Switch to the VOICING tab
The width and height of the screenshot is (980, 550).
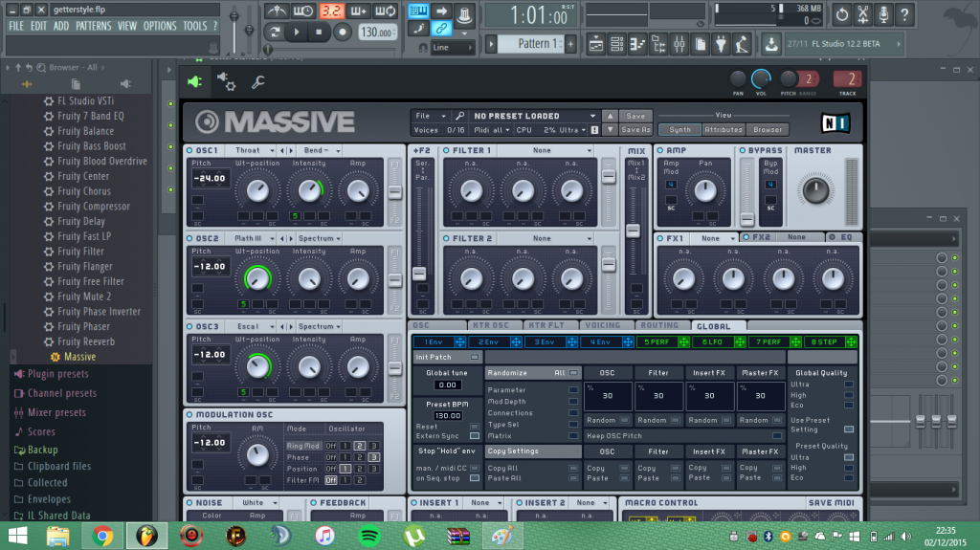(x=603, y=325)
